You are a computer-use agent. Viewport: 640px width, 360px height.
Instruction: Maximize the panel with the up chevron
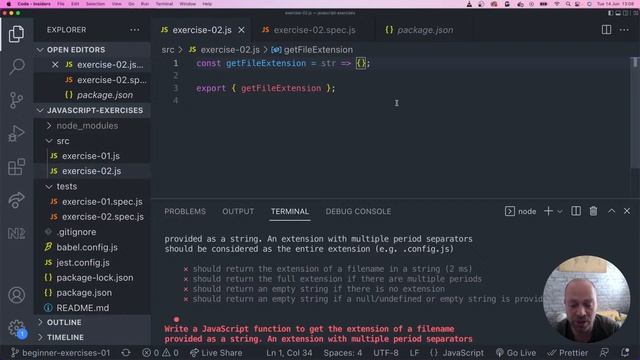click(x=611, y=211)
